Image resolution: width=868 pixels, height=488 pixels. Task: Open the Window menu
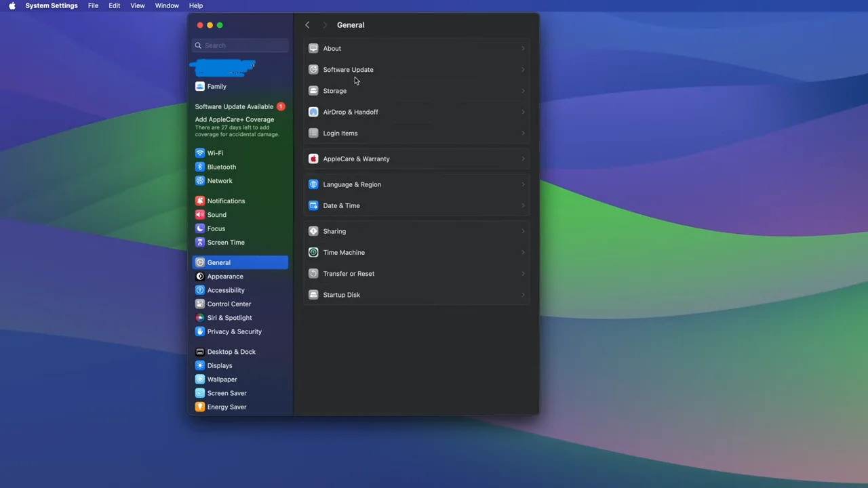coord(167,5)
